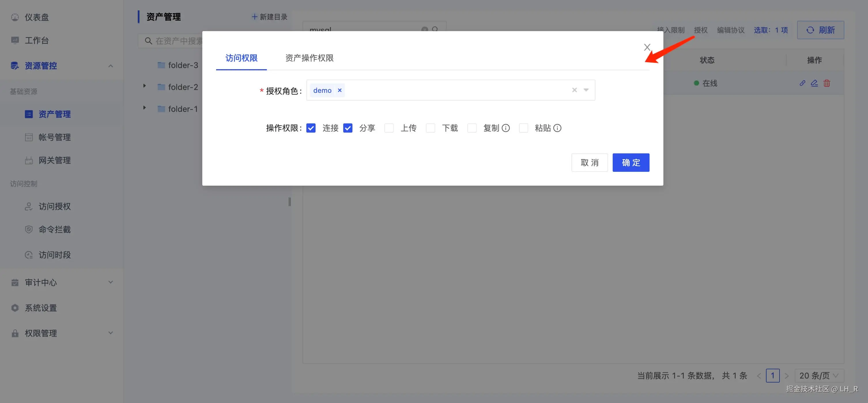868x403 pixels.
Task: Click the info icon next to 粘贴
Action: [557, 128]
